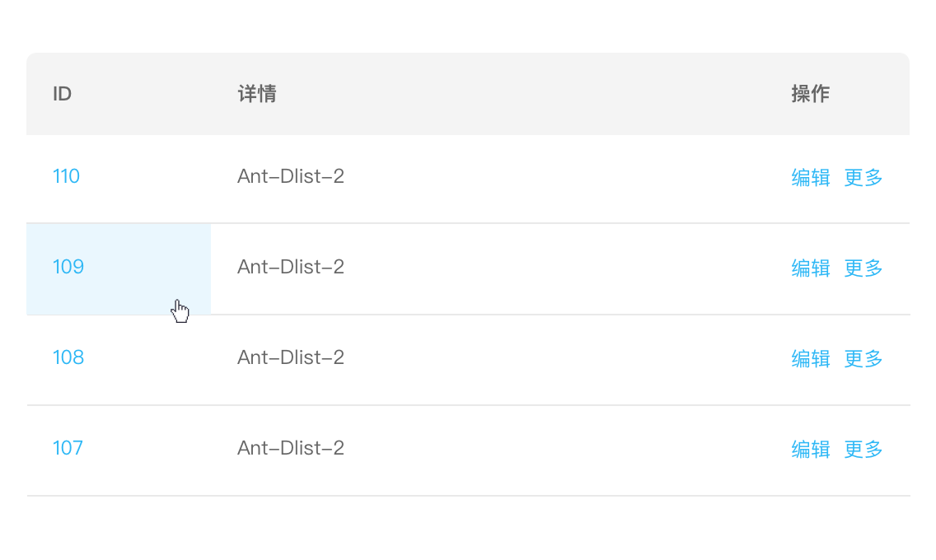Open 更多 for row 110
Image resolution: width=936 pixels, height=560 pixels.
click(x=863, y=177)
